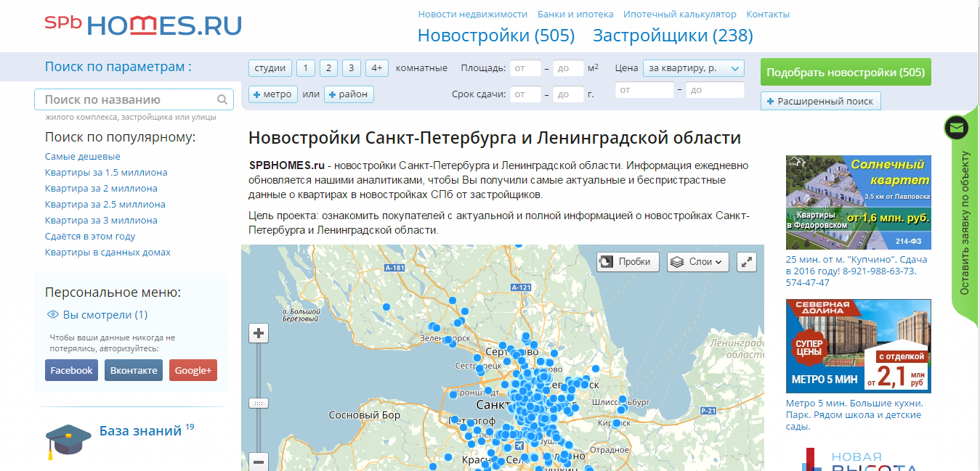Open the Новостройки (505) section
The height and width of the screenshot is (471, 980).
tap(495, 36)
